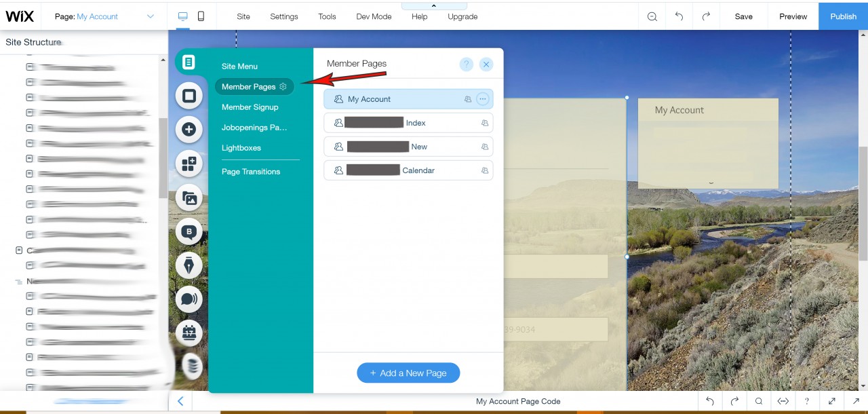Open the Add elements plus icon
This screenshot has height=414, width=868.
(189, 129)
